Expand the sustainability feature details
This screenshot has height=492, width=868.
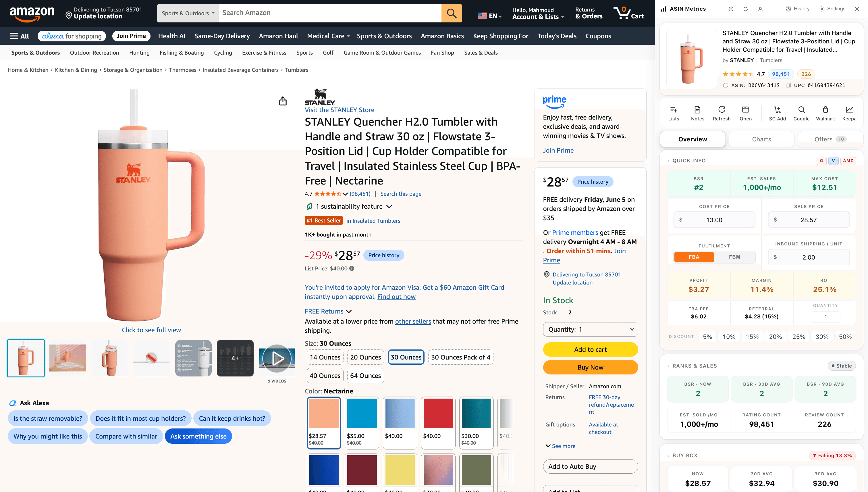point(389,206)
